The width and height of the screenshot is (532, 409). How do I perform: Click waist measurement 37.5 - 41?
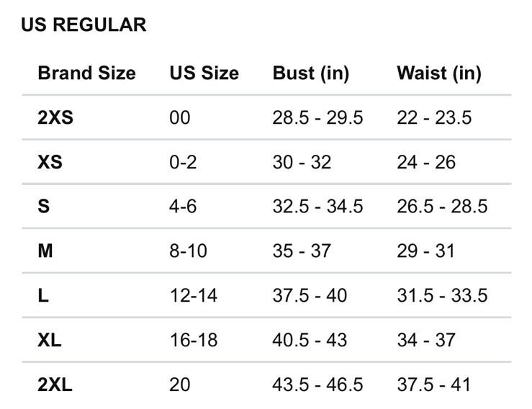tap(434, 385)
